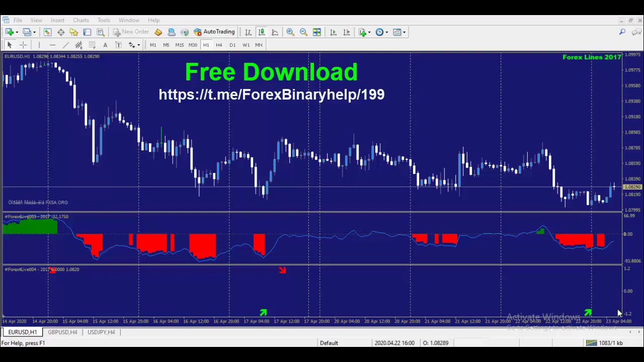Image resolution: width=644 pixels, height=362 pixels.
Task: Switch timeframe to M1
Action: (153, 45)
